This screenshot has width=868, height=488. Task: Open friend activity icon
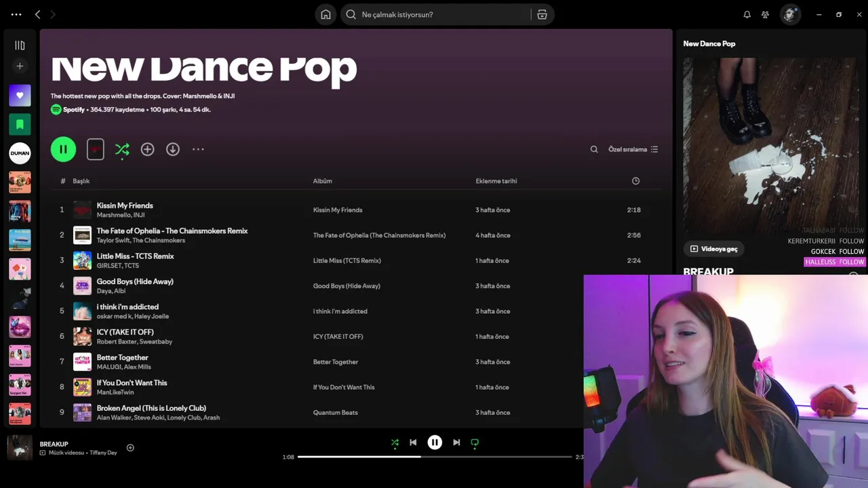click(x=765, y=14)
